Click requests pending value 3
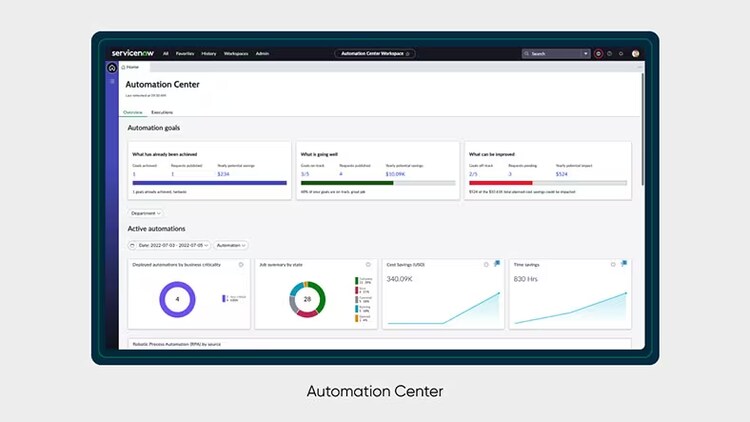Viewport: 750px width, 422px height. (x=510, y=174)
